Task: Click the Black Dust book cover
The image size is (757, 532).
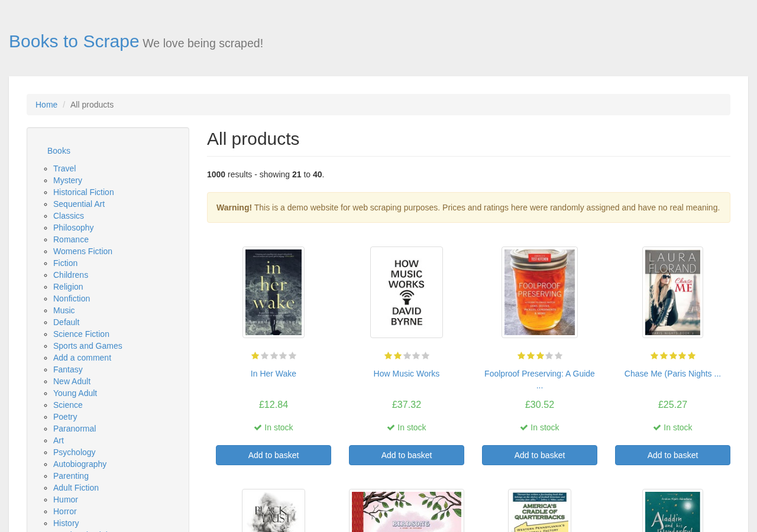Action: tap(273, 511)
